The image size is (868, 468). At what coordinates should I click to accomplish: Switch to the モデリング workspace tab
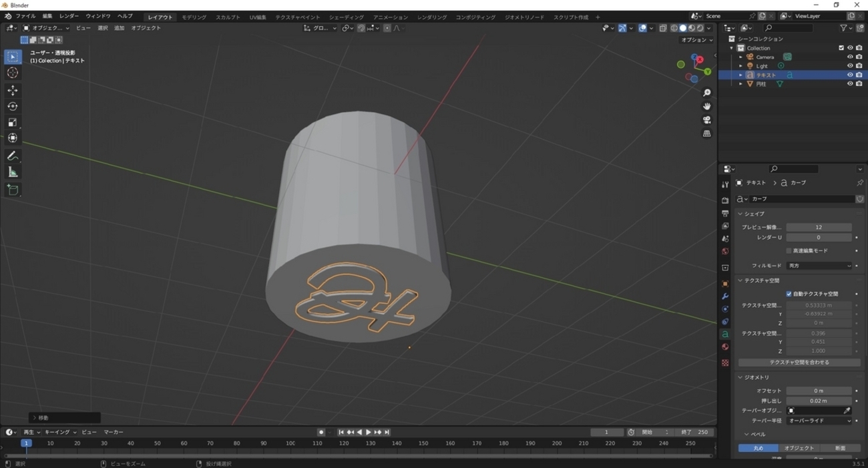click(194, 17)
